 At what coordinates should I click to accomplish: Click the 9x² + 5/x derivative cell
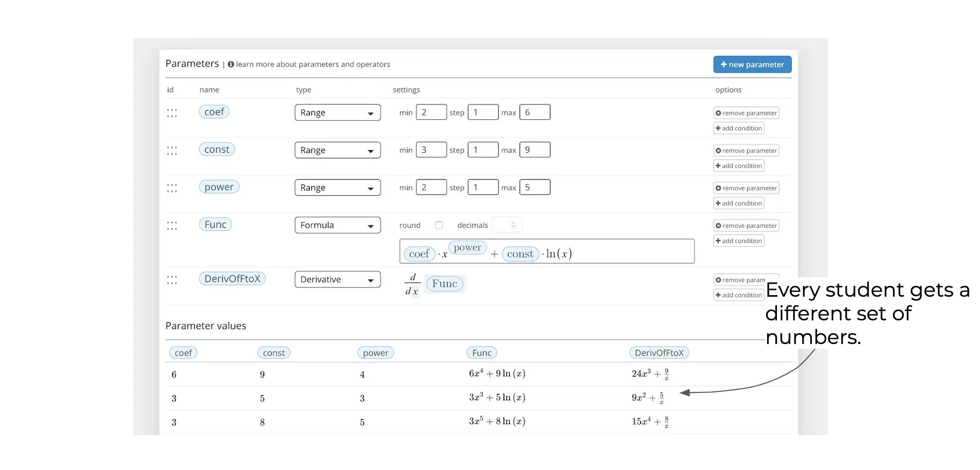(x=648, y=398)
